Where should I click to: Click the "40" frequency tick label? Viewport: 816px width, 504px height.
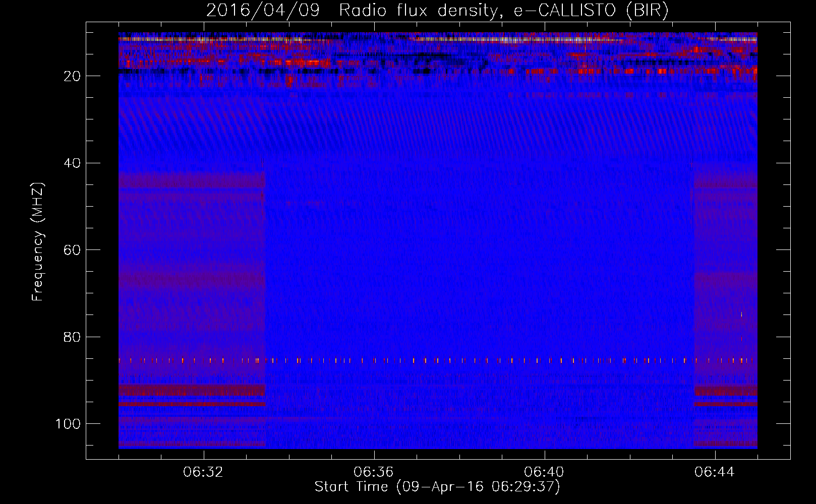tap(73, 163)
